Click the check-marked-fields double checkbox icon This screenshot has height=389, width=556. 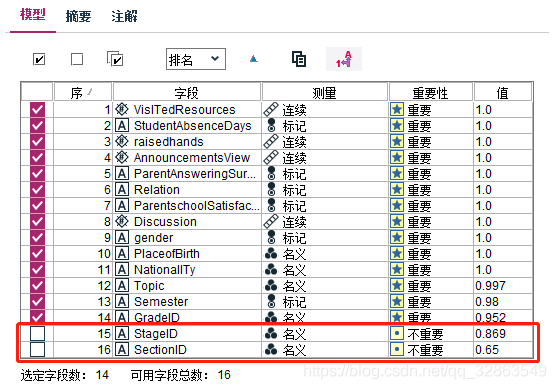[x=115, y=59]
